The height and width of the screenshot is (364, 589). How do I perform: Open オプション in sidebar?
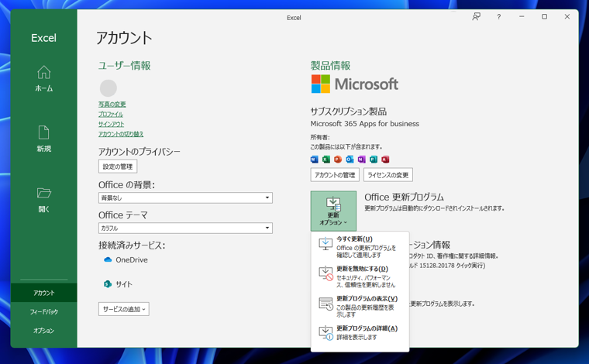44,330
